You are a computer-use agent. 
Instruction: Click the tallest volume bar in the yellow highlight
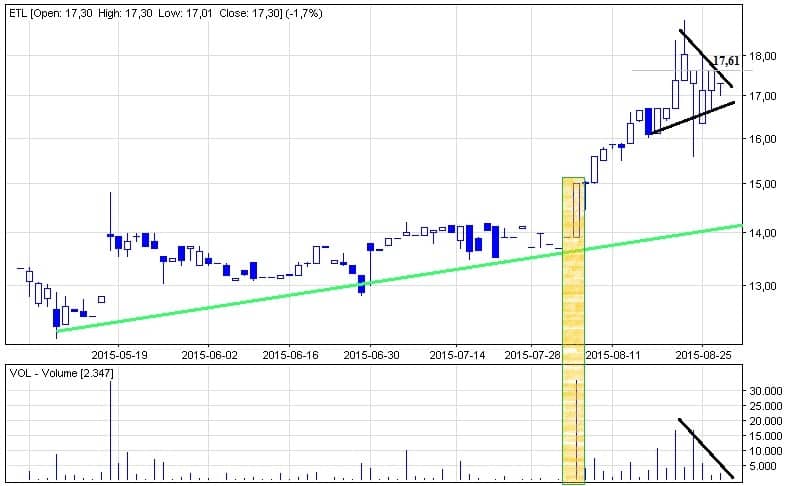tap(577, 430)
